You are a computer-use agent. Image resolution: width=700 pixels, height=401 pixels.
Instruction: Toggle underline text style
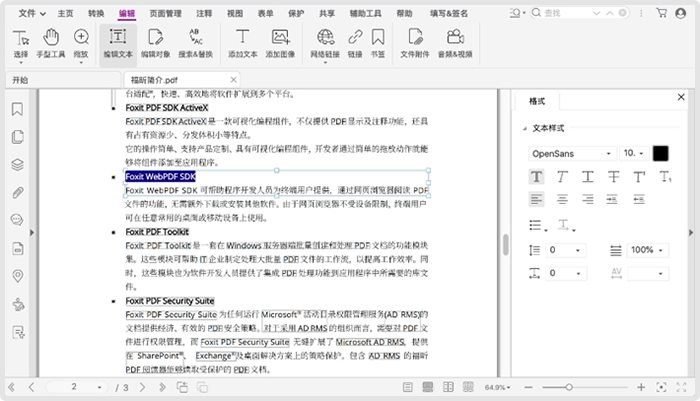(x=588, y=177)
